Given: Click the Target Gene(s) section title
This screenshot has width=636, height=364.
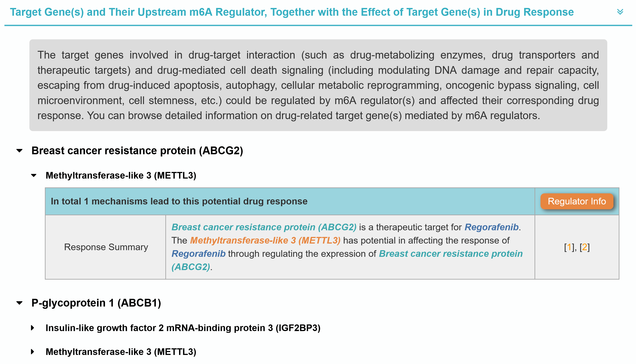Looking at the screenshot, I should click(x=292, y=12).
